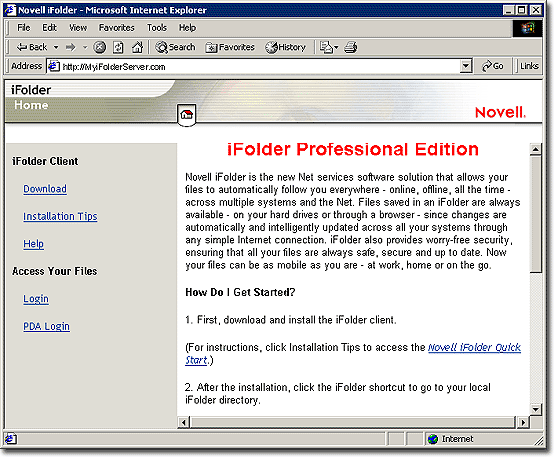Screen dimensions: 559x459
Task: Open the Edit menu
Action: click(x=50, y=28)
